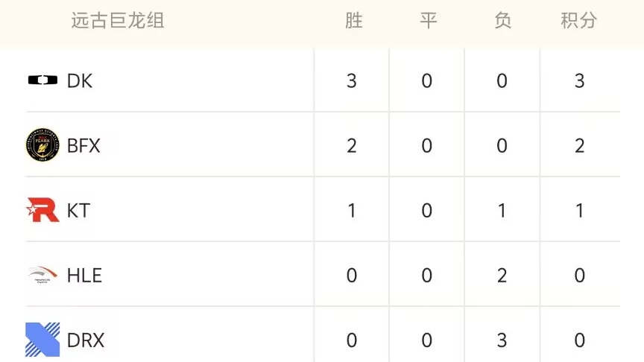Open the DK team name
The height and width of the screenshot is (362, 644).
point(80,80)
